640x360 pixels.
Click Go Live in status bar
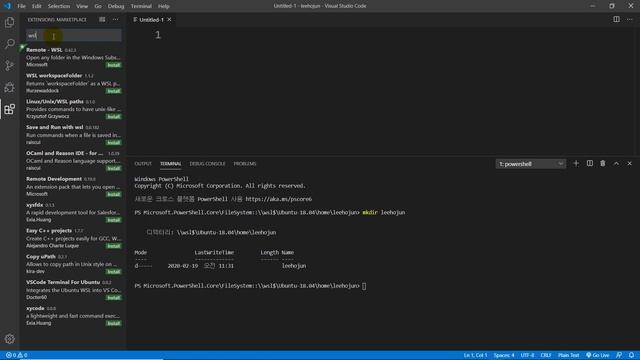(x=598, y=355)
